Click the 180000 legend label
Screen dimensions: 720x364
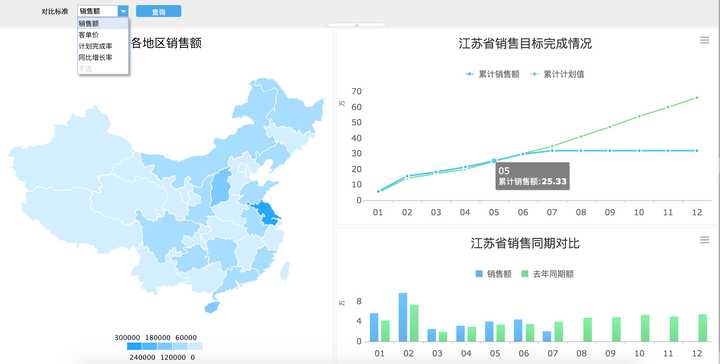pyautogui.click(x=158, y=337)
